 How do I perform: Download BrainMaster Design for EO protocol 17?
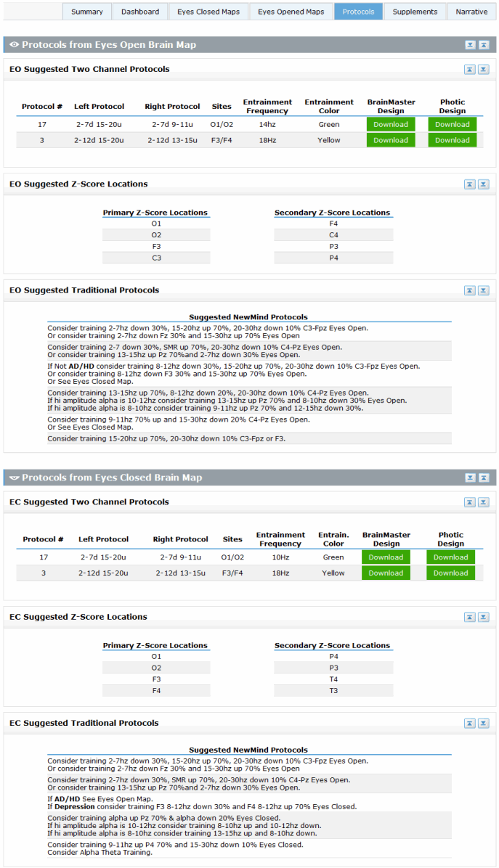(x=391, y=125)
